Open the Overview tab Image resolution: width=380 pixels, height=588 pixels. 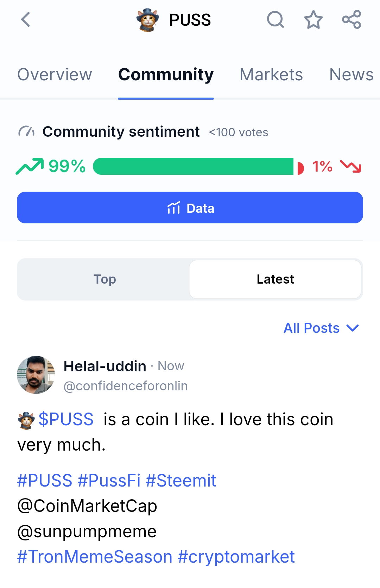tap(55, 75)
